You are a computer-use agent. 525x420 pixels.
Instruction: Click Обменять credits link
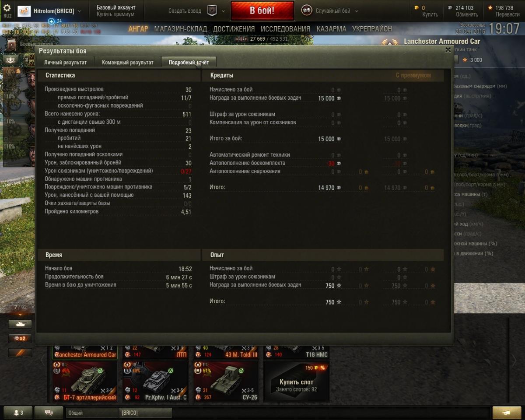click(466, 14)
